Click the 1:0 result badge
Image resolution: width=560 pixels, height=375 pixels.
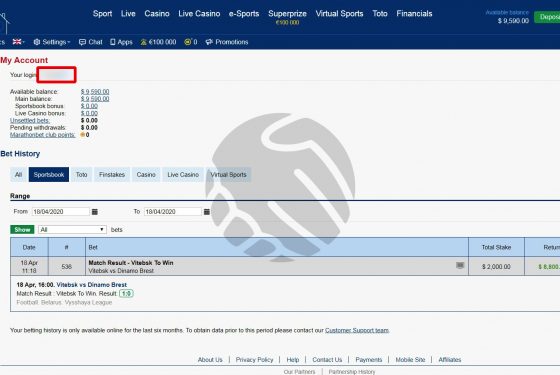126,294
